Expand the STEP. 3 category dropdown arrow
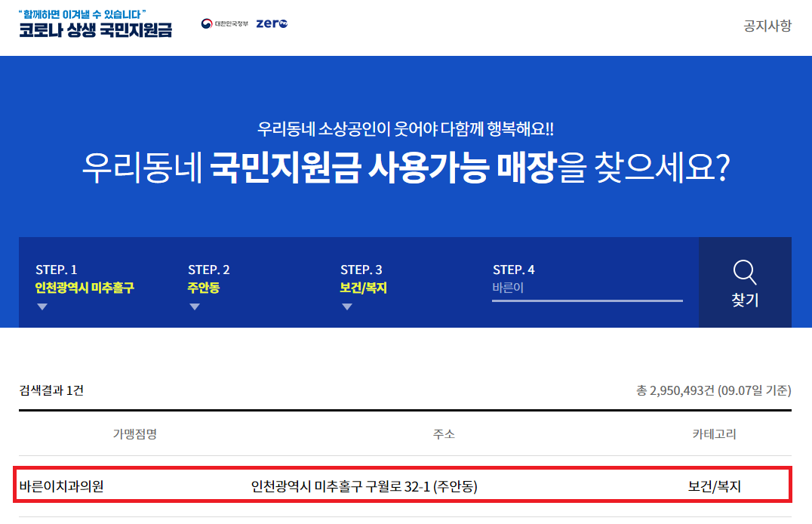The height and width of the screenshot is (524, 812). (347, 307)
